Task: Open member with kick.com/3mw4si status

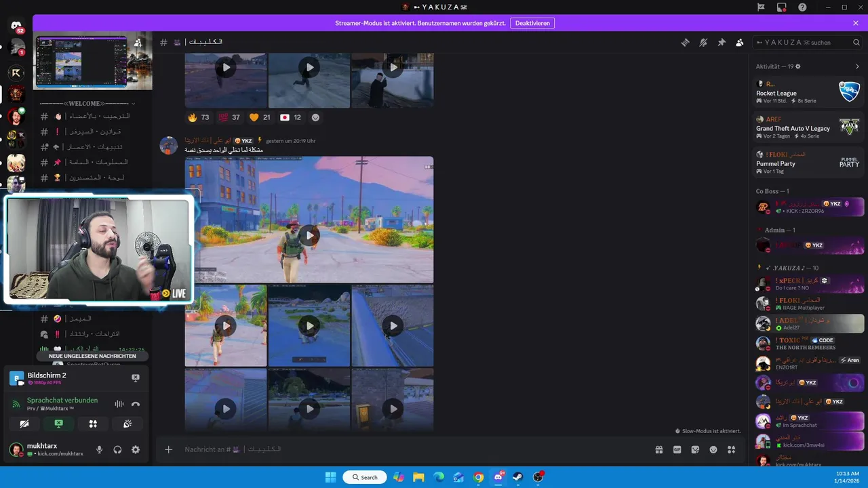Action: click(808, 441)
